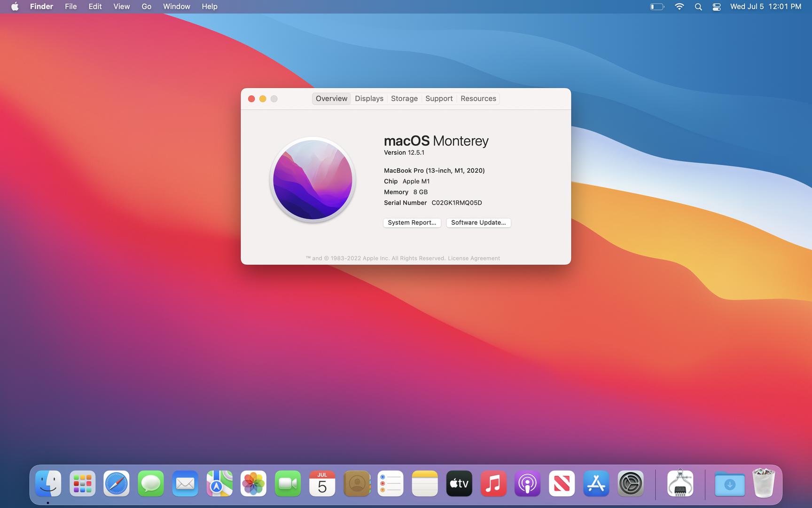The width and height of the screenshot is (812, 508).
Task: Click the serial number C02GK1RMQ05D
Action: point(457,203)
